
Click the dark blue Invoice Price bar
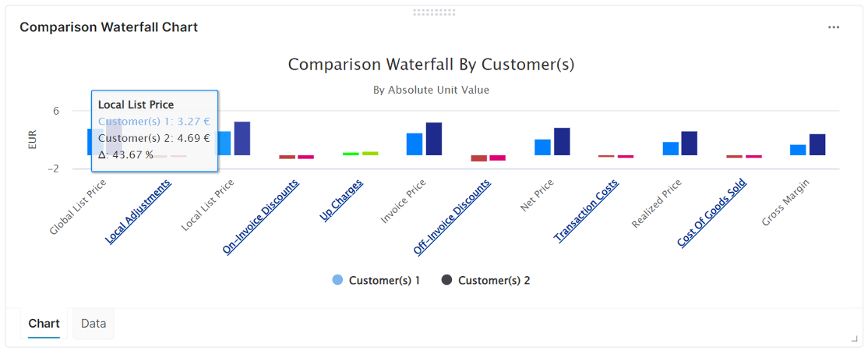(x=433, y=139)
